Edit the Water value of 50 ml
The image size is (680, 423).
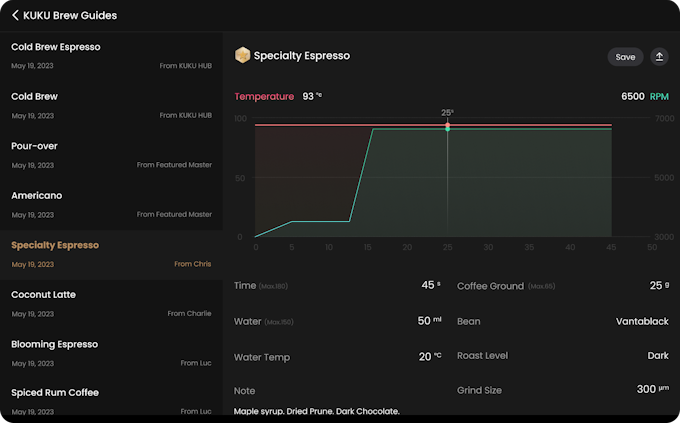(x=429, y=321)
